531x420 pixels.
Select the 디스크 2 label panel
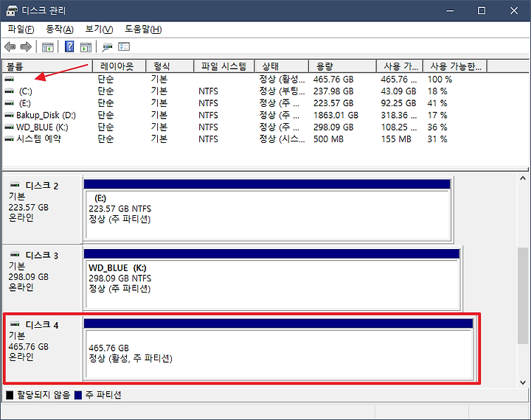(43, 210)
